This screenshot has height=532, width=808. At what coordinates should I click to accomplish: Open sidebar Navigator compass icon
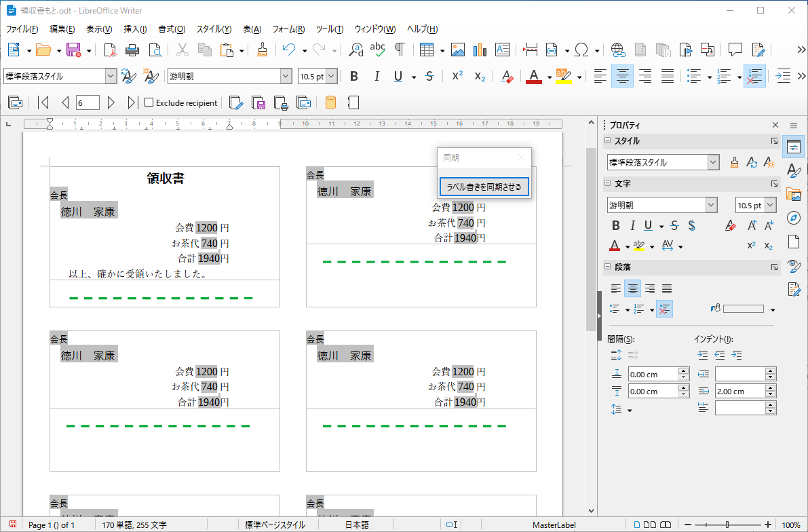pyautogui.click(x=794, y=218)
